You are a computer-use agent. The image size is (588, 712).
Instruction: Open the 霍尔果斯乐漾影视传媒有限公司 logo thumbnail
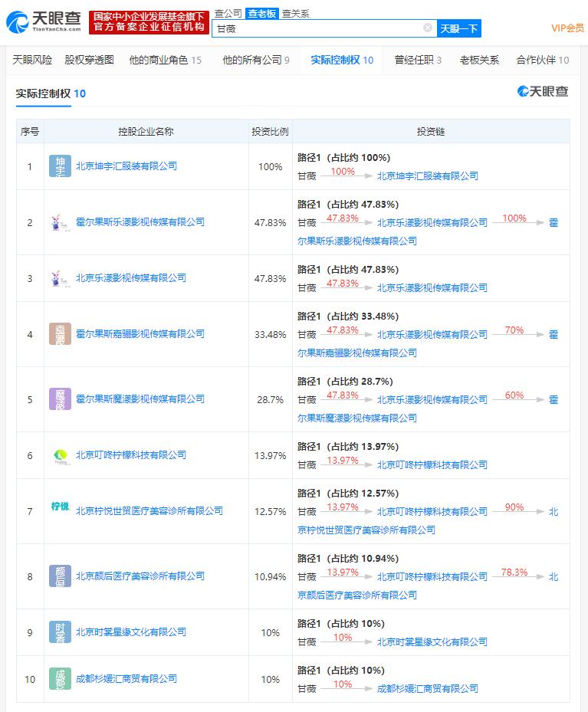[60, 222]
